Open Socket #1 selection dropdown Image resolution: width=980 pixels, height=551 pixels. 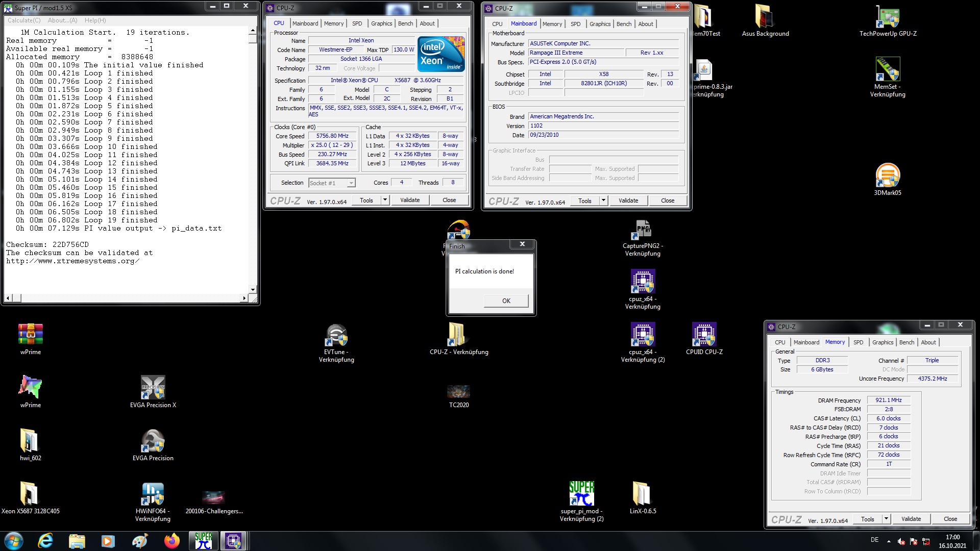[332, 183]
